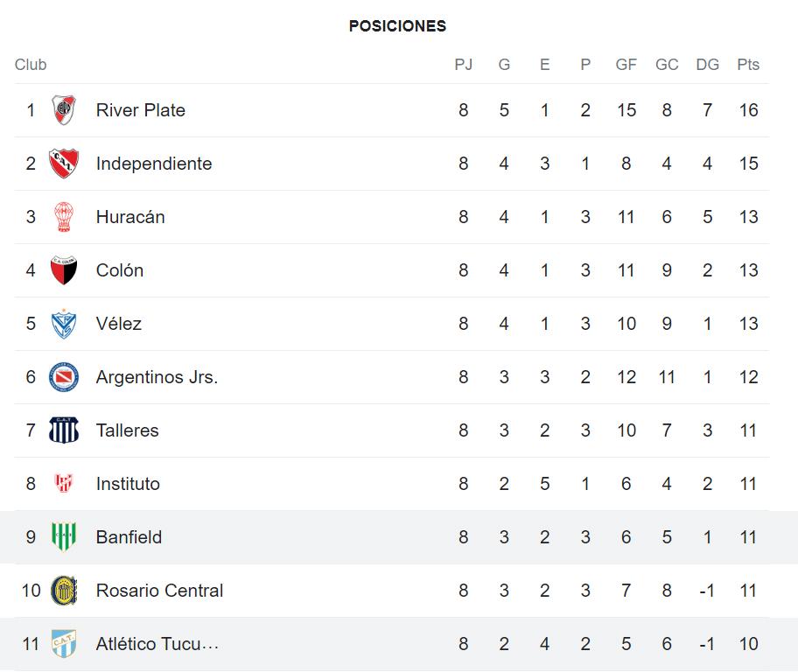Click the Banfield club crest
This screenshot has width=798, height=672.
pos(64,537)
